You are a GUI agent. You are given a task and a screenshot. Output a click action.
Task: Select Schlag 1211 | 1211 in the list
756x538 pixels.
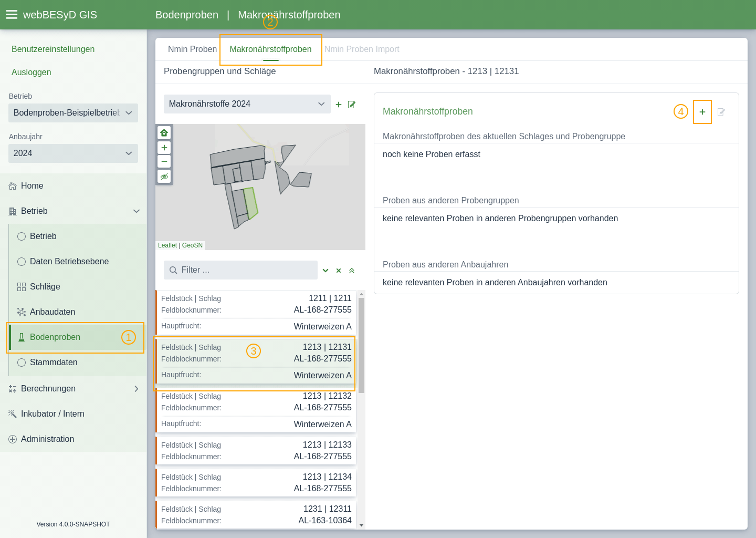click(256, 313)
